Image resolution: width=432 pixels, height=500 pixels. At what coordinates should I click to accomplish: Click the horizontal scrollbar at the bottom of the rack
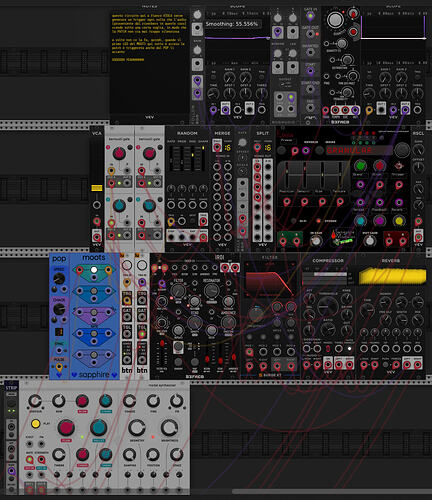(332, 492)
